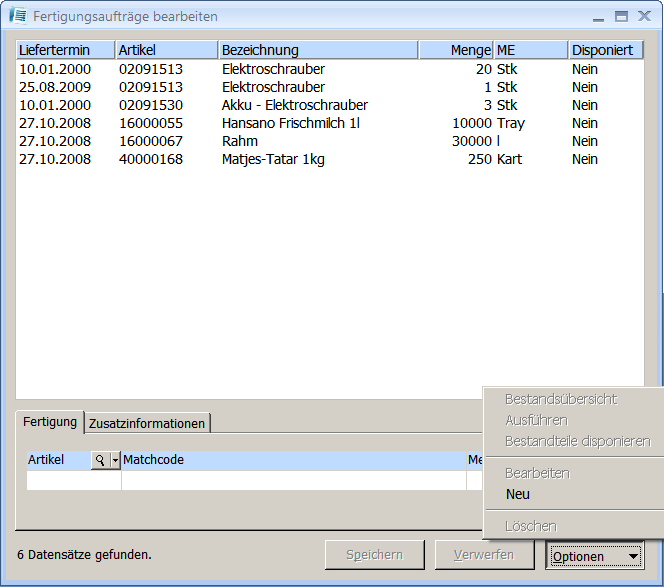Select the Fertigung tab
This screenshot has width=664, height=587.
(x=50, y=422)
